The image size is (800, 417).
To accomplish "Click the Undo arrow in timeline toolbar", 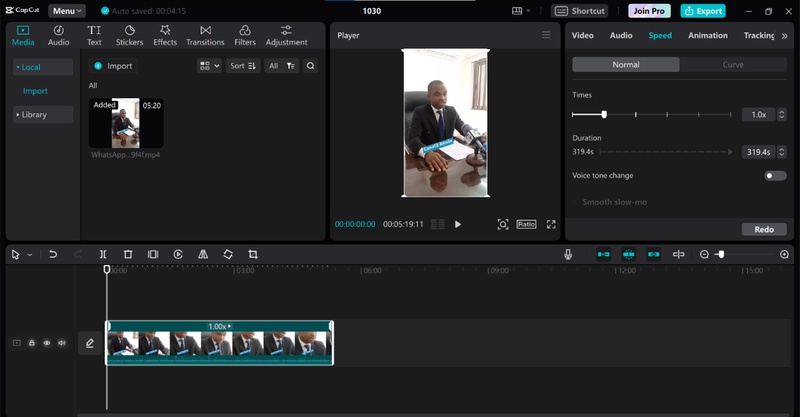I will (x=53, y=255).
